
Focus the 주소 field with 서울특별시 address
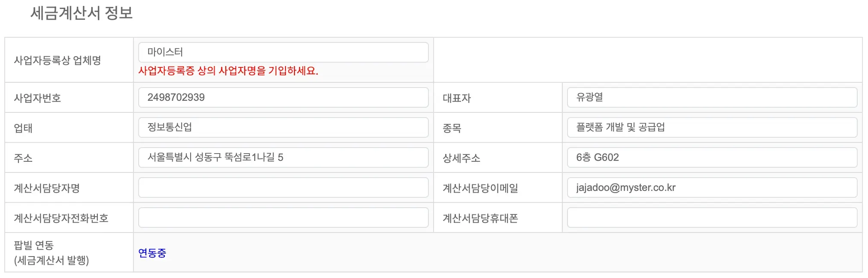click(283, 158)
